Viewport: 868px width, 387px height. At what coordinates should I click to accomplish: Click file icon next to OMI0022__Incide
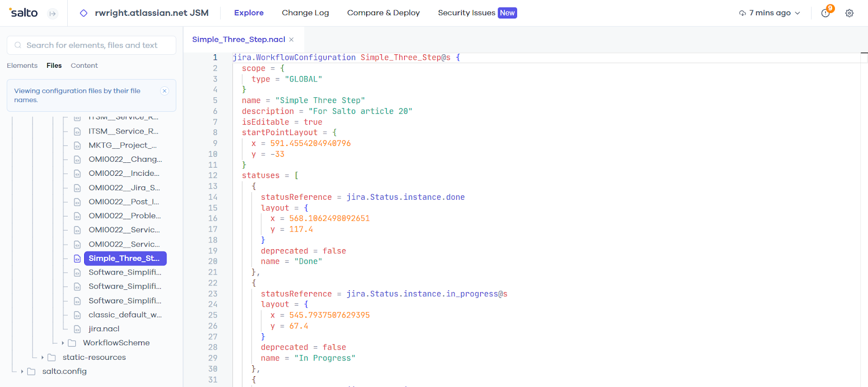click(77, 174)
